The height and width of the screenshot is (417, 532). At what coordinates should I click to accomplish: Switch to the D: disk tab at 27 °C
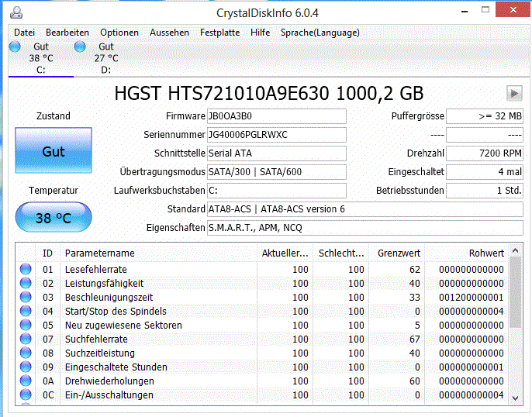[105, 58]
